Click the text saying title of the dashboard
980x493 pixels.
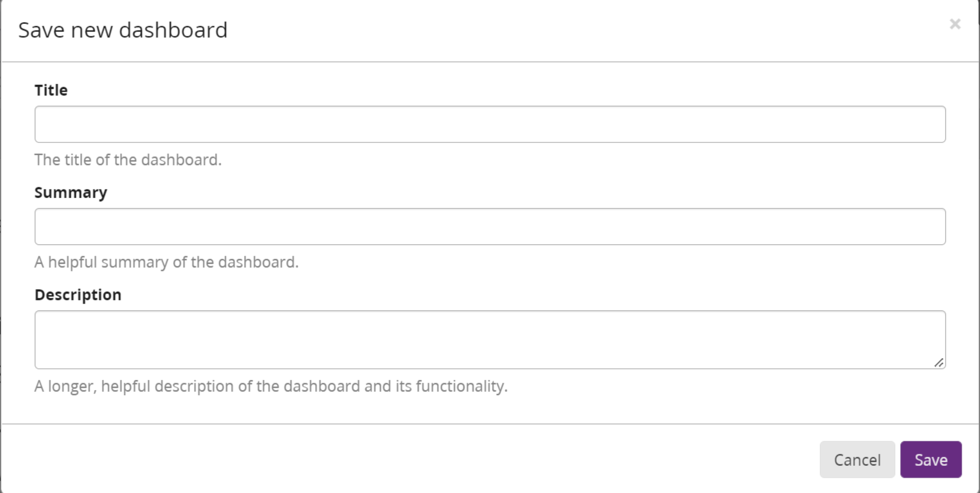click(128, 160)
